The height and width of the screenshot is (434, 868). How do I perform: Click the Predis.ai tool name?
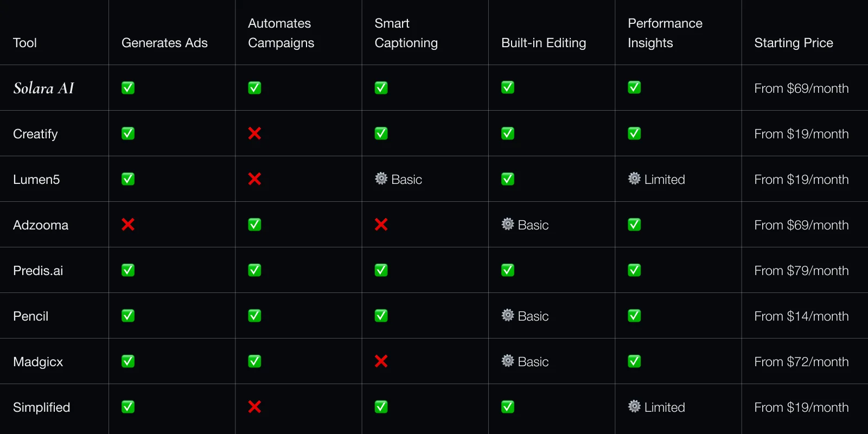(38, 271)
